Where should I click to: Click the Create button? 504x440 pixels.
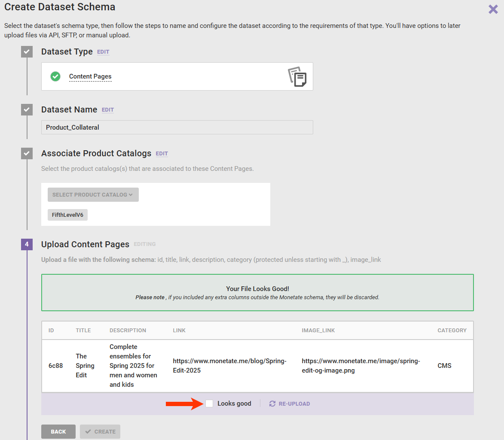[100, 431]
